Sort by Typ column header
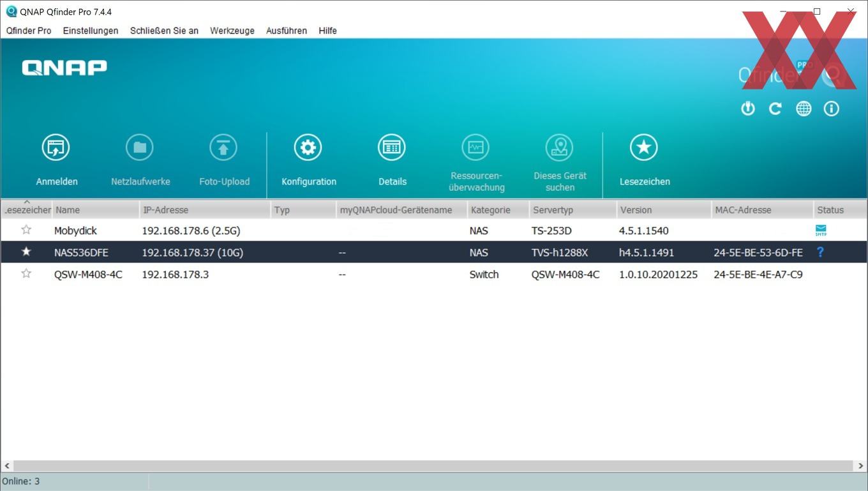The image size is (868, 491). (x=303, y=209)
